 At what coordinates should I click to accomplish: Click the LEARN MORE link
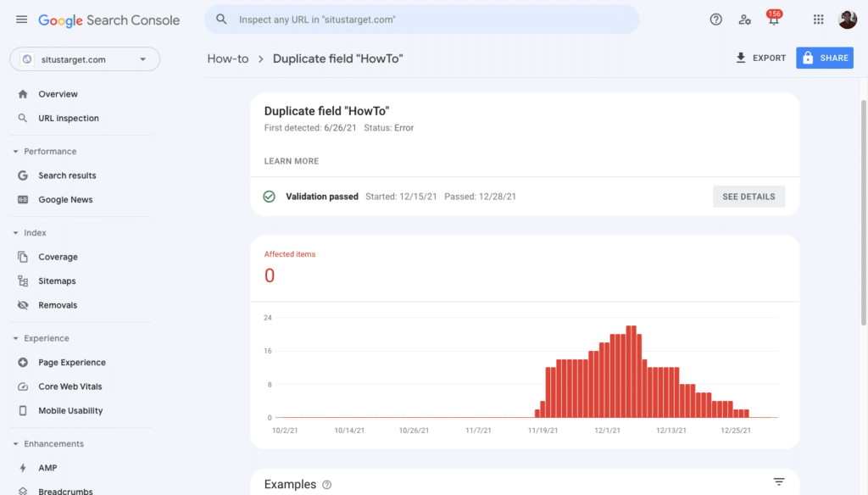coord(292,161)
